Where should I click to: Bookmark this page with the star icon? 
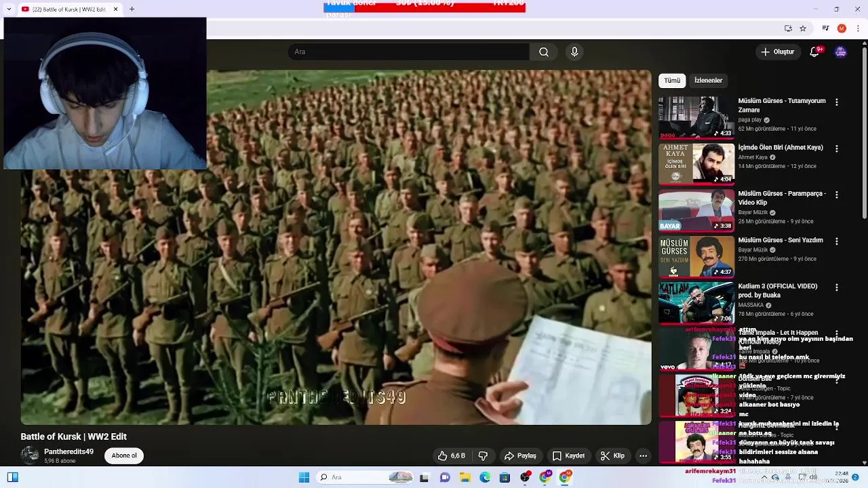pos(803,28)
